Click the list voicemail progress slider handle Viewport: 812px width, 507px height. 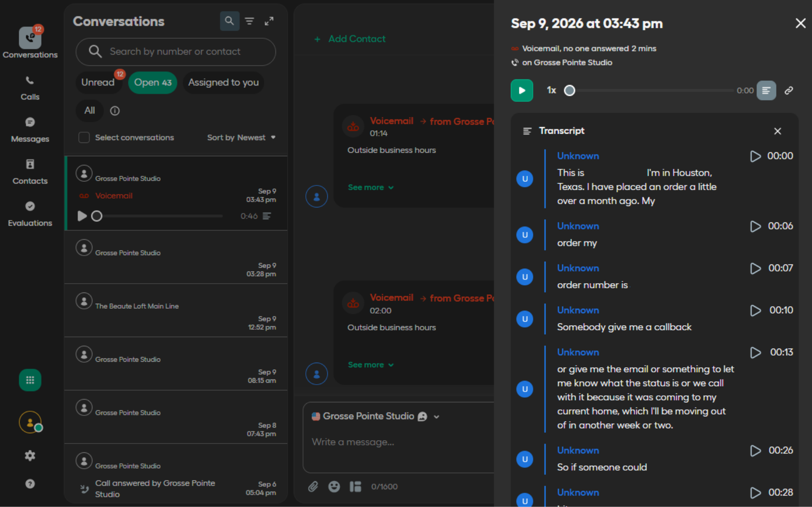pos(97,216)
